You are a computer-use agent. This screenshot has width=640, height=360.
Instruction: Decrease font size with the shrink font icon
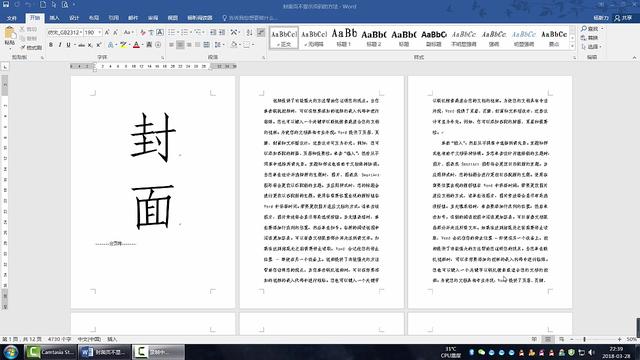click(x=116, y=32)
